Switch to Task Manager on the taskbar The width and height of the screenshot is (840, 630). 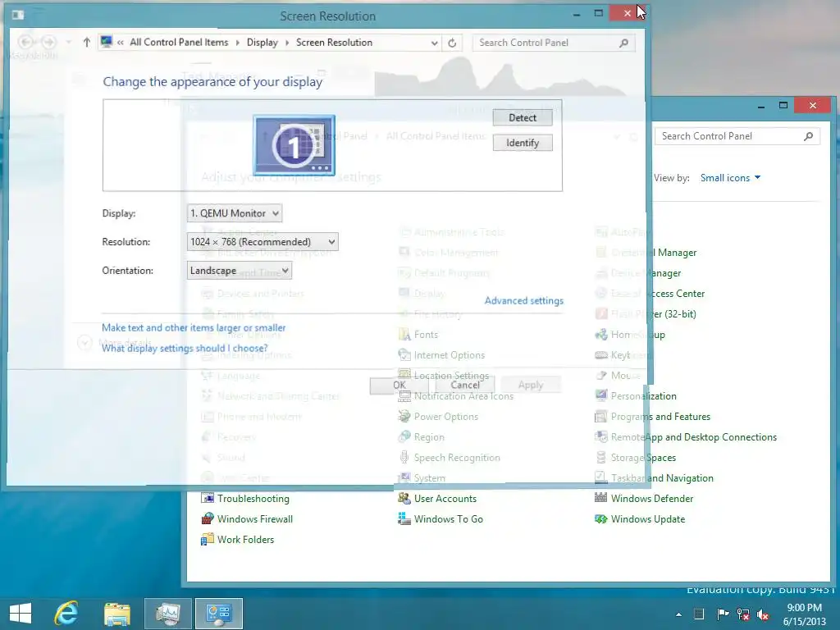click(x=167, y=614)
